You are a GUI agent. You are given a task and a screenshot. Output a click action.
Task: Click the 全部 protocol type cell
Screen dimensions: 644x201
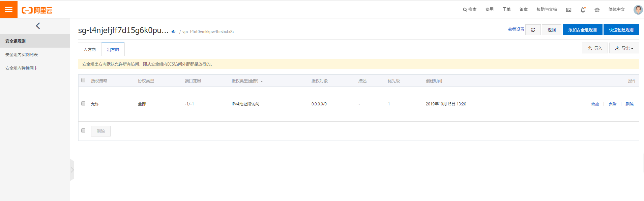point(142,104)
